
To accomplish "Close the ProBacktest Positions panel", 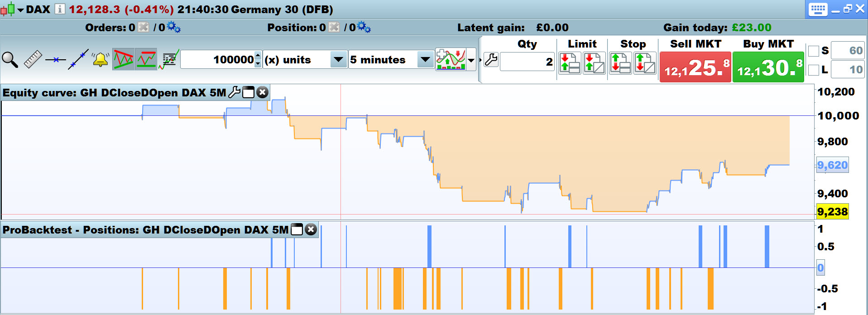I will 311,229.
